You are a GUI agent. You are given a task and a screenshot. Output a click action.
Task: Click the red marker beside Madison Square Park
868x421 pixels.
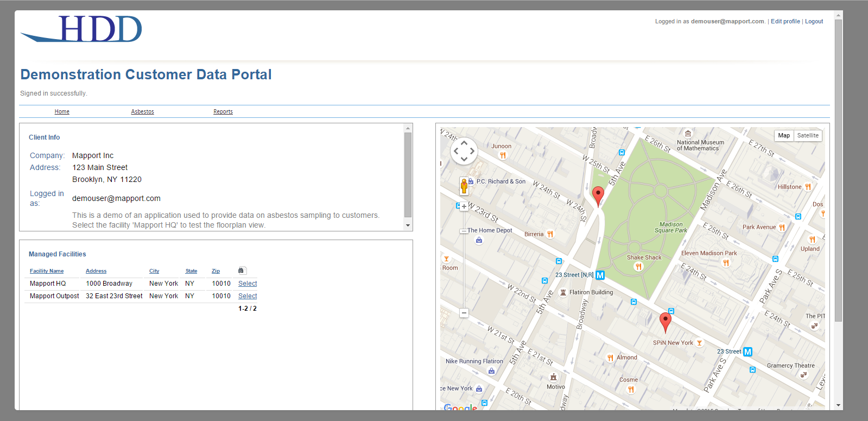598,197
